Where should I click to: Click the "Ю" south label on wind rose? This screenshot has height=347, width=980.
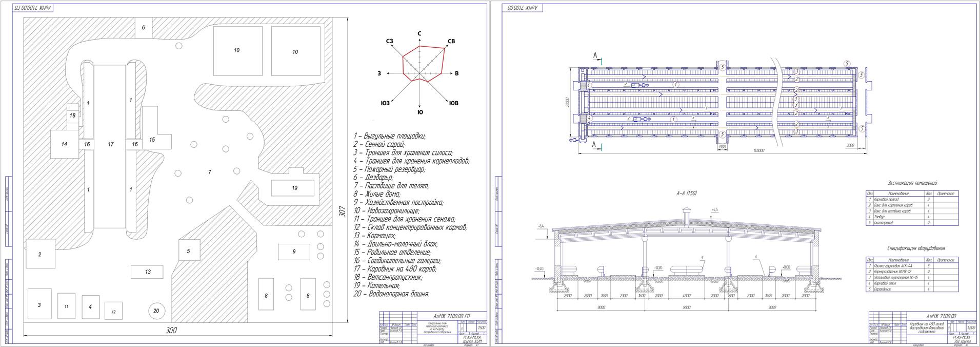pyautogui.click(x=420, y=112)
